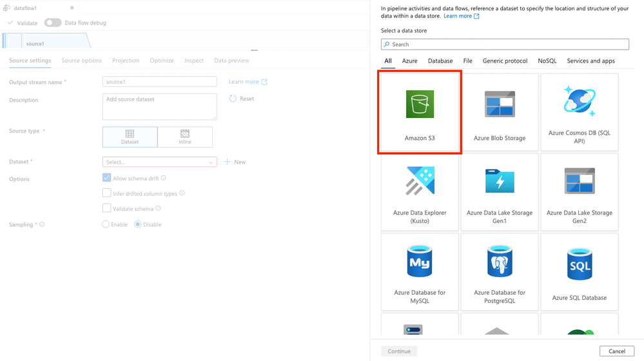Click the unsaved dot on dataflow1 tab
Screen dimensions: 644x361
[72, 8]
